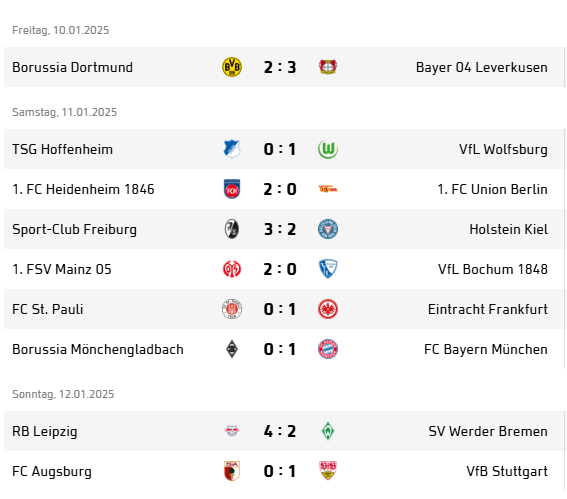
Task: Open the Dortmund vs Leverkusen 2:3 score
Action: click(280, 67)
